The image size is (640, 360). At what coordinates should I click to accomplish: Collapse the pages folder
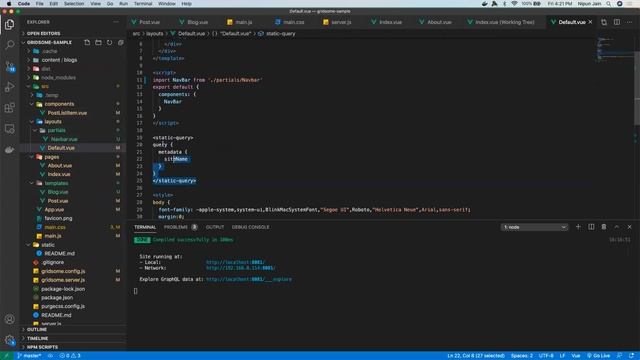point(52,157)
